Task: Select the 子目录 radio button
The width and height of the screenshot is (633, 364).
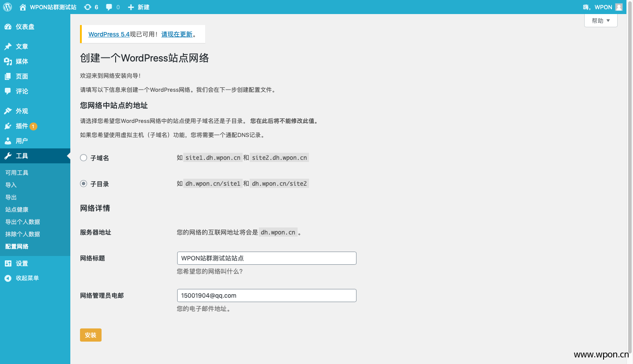Action: [84, 184]
